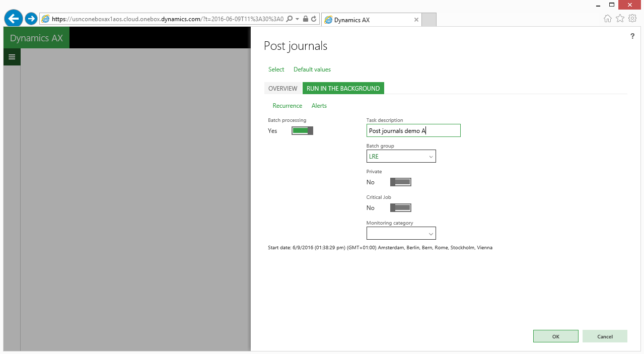The width and height of the screenshot is (644, 354).
Task: Expand the Monitoring category dropdown
Action: (431, 234)
